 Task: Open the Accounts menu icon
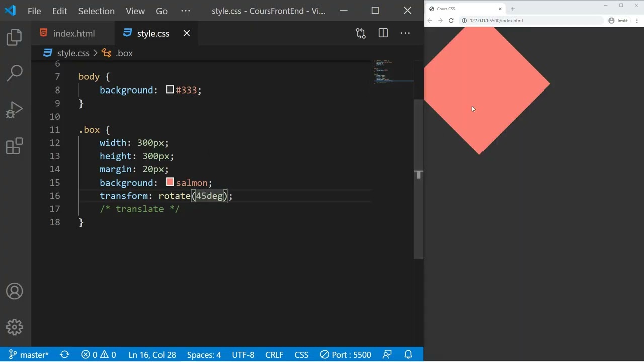pyautogui.click(x=15, y=291)
